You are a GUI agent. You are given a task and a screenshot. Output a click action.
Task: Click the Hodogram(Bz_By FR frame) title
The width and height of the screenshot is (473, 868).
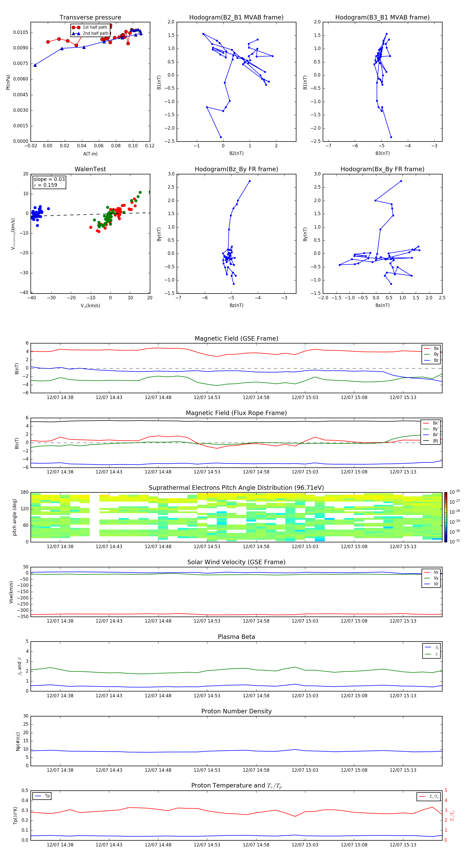point(236,169)
